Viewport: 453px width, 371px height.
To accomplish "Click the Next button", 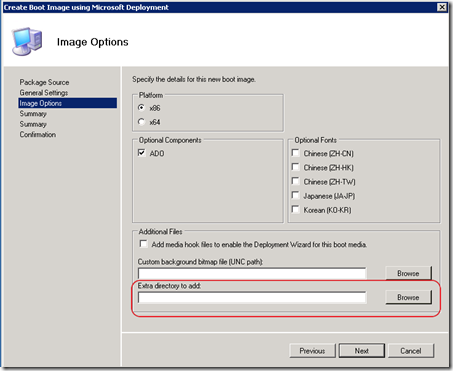I will [362, 351].
